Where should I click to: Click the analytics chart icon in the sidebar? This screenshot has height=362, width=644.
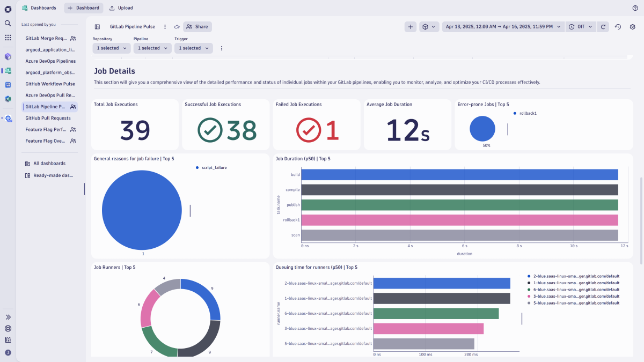click(x=8, y=340)
